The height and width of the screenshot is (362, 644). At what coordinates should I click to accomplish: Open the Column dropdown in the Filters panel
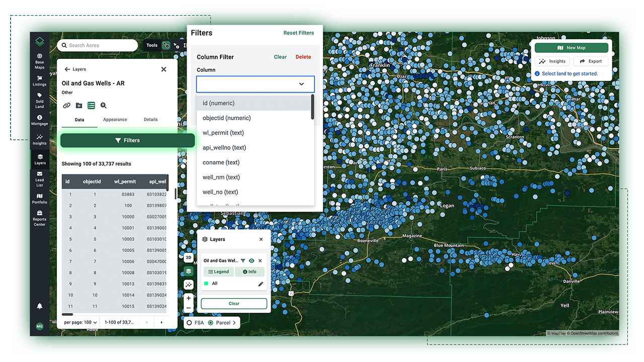point(256,84)
